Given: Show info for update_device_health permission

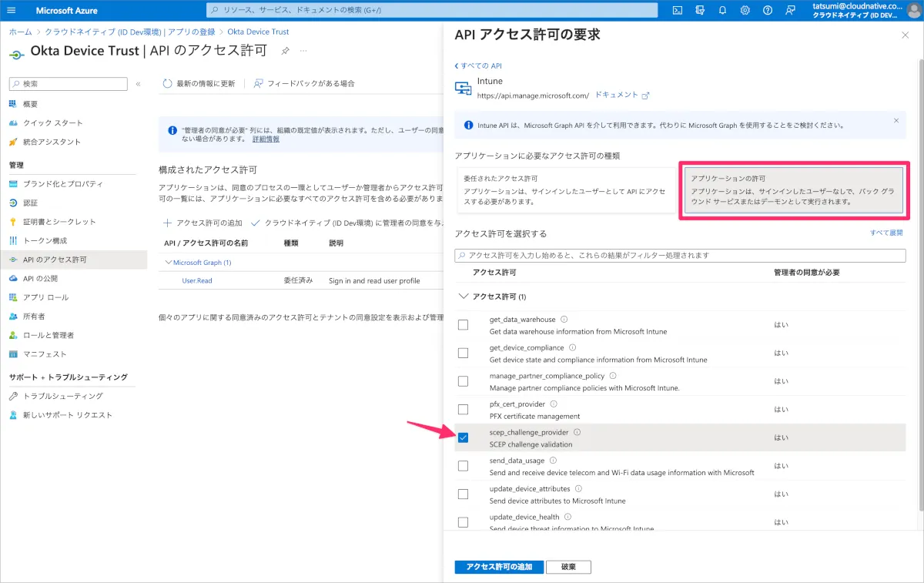Looking at the screenshot, I should pos(567,517).
